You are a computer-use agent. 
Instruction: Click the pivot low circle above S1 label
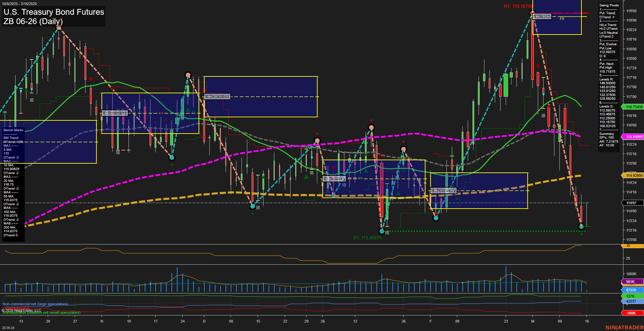pyautogui.click(x=382, y=231)
